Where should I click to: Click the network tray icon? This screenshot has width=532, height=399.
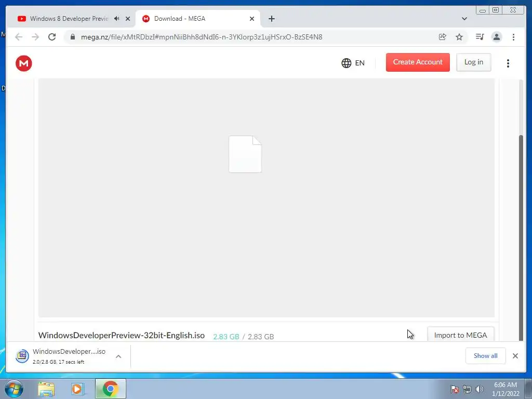(467, 389)
